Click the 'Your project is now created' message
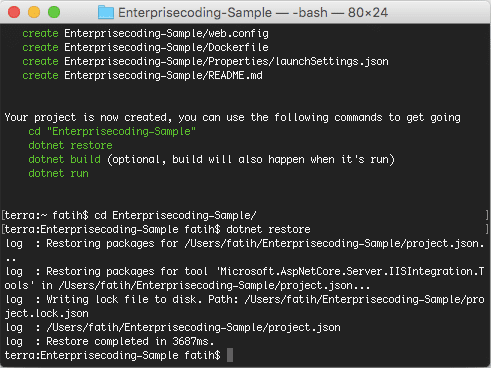This screenshot has width=491, height=368. tap(86, 117)
